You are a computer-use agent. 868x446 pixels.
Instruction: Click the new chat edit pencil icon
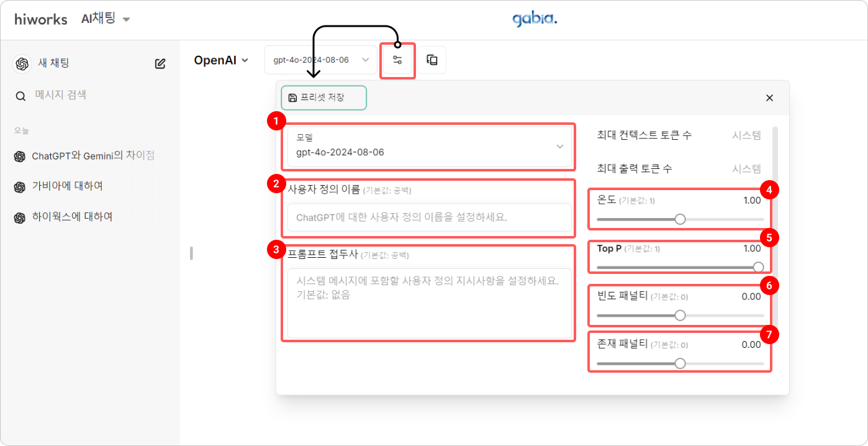[x=160, y=63]
